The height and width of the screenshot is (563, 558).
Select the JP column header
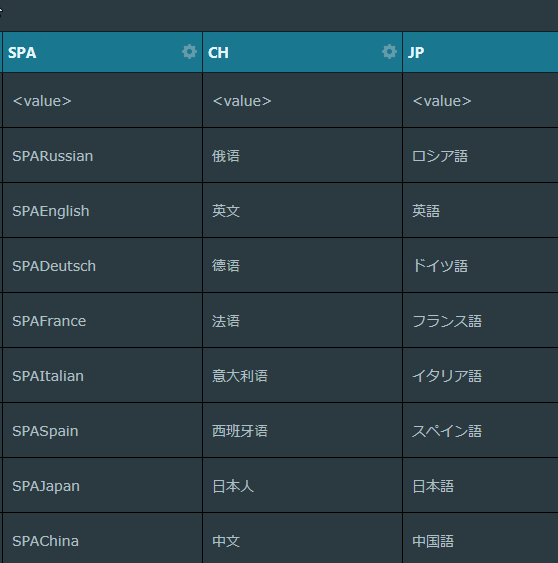pyautogui.click(x=480, y=52)
